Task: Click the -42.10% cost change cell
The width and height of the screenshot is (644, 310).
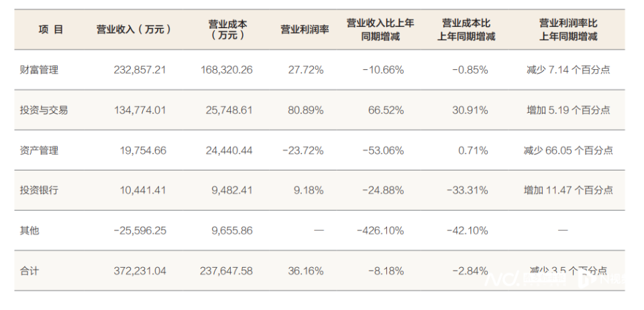Action: pos(467,231)
